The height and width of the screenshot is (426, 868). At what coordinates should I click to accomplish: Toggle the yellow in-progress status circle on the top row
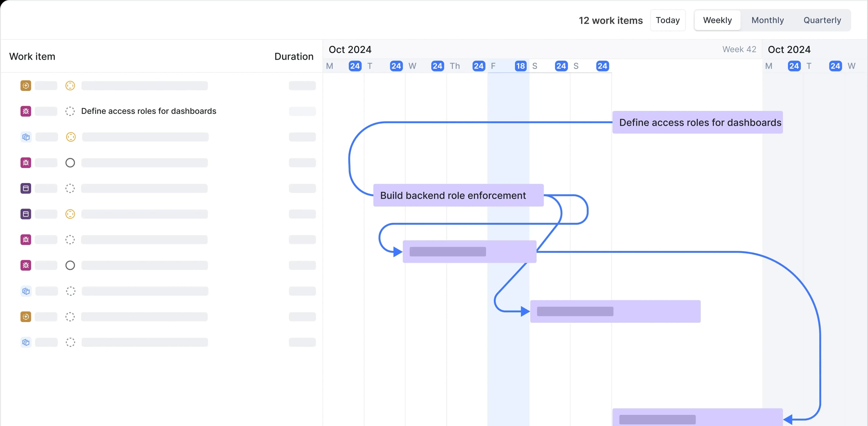(x=71, y=85)
